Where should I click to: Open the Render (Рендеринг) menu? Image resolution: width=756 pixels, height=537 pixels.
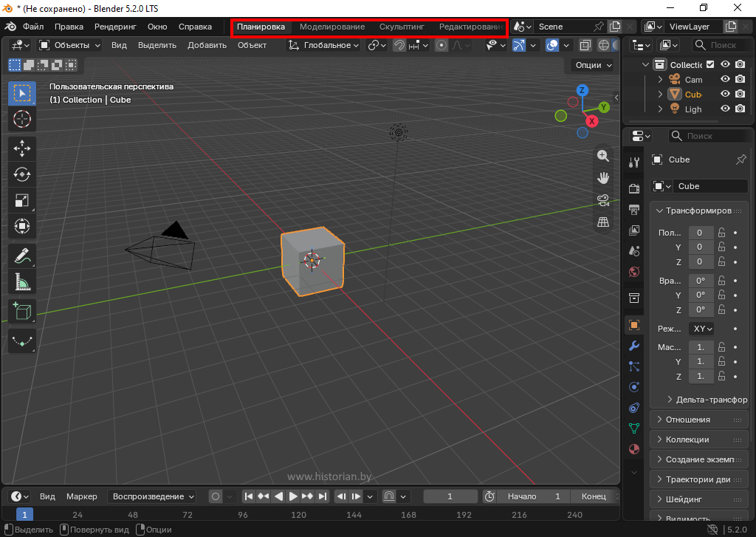pos(115,27)
